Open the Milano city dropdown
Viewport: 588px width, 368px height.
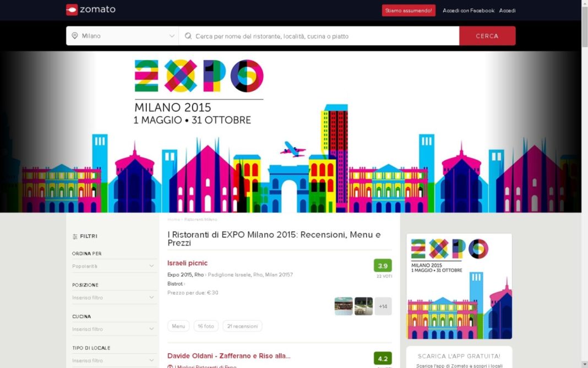click(x=122, y=36)
